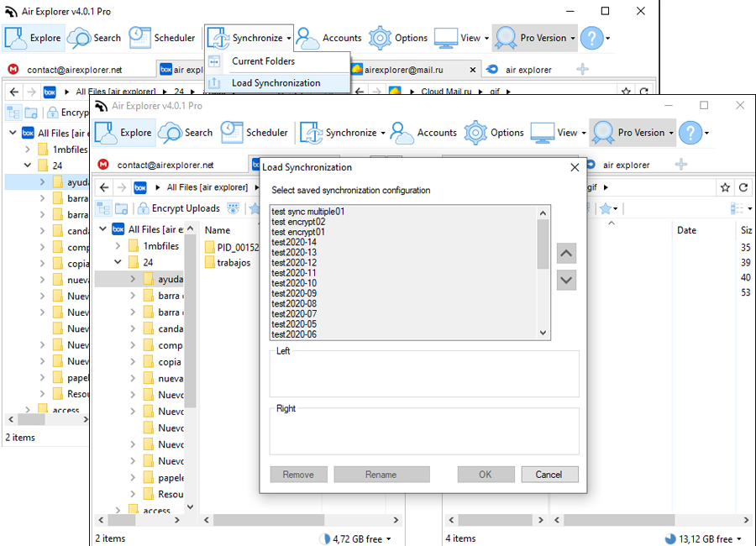
Task: Click Explore in the front window toolbar
Action: (124, 133)
